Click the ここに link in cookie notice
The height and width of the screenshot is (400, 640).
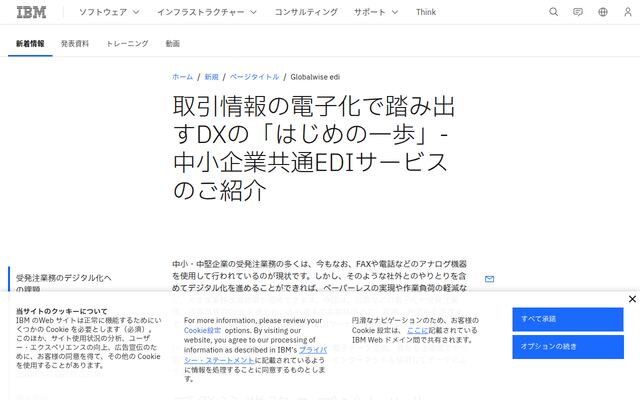(418, 330)
